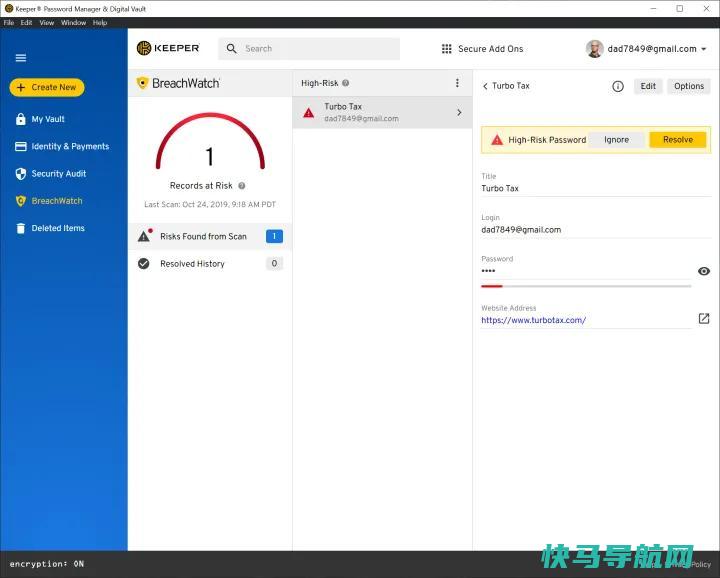Click the Deleted Items trash icon
The height and width of the screenshot is (578, 720).
21,228
